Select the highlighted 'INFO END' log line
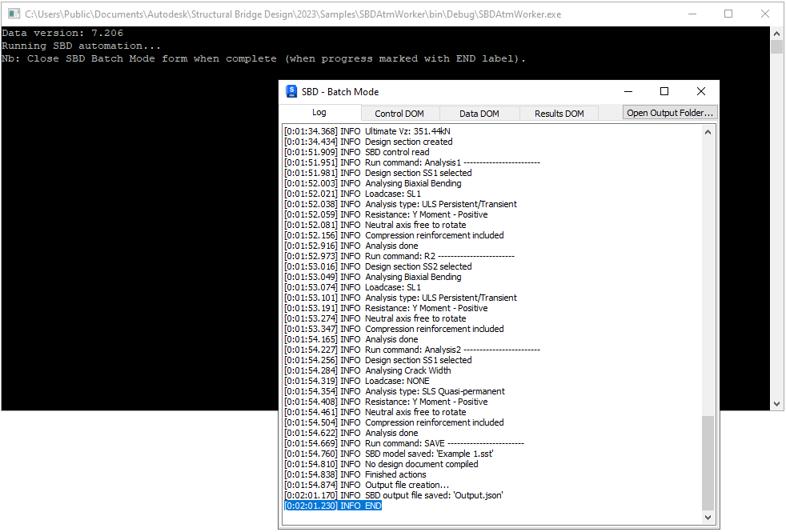 pos(333,506)
